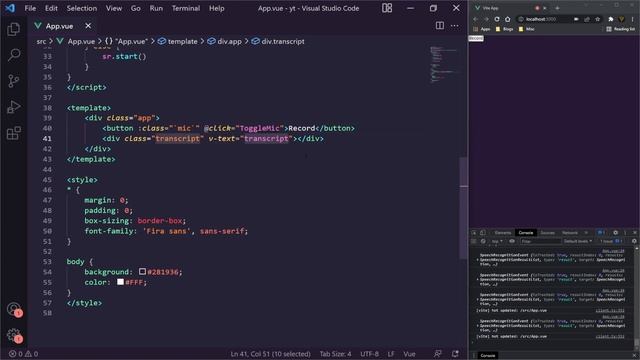Open errors and warnings in status bar
Image resolution: width=640 pixels, height=360 pixels.
pos(23,354)
